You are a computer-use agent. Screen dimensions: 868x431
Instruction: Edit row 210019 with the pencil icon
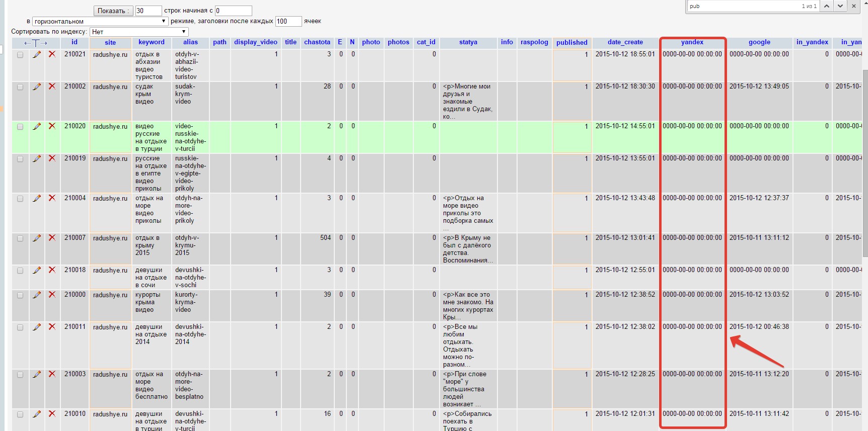pos(37,158)
